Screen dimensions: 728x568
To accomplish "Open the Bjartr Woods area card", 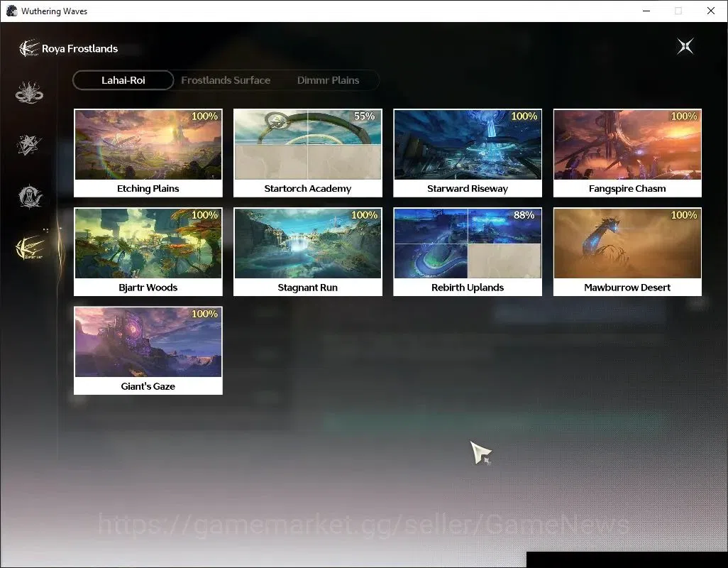I will click(x=148, y=252).
